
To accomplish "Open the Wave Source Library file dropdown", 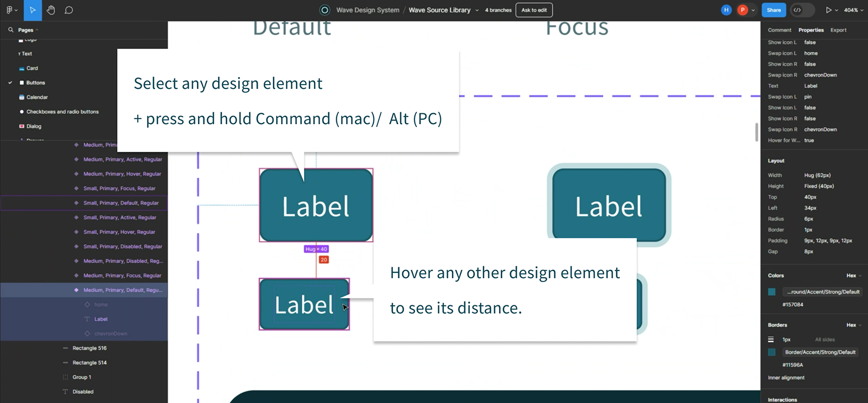I will click(x=477, y=10).
